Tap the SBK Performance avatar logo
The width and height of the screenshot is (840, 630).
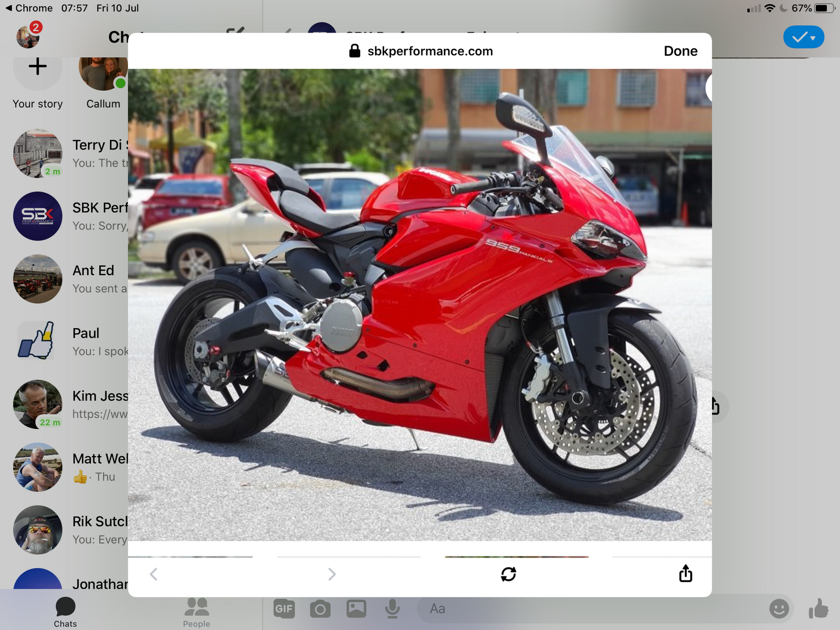click(38, 216)
